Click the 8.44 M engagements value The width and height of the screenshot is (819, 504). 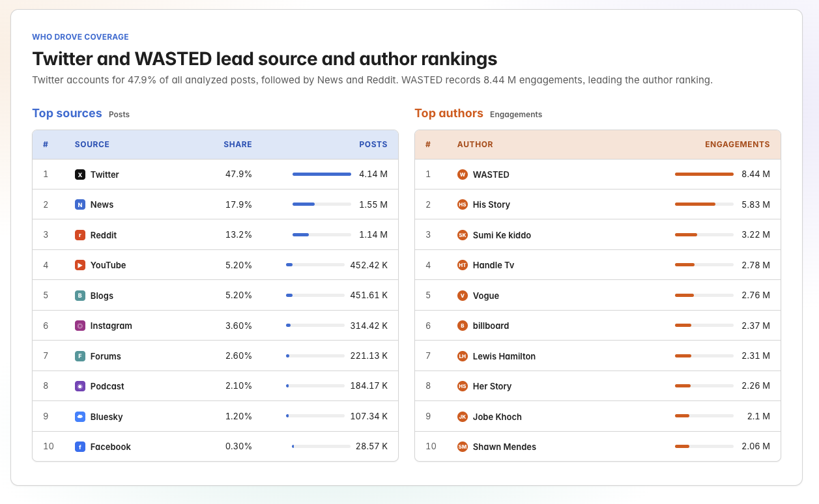coord(756,175)
